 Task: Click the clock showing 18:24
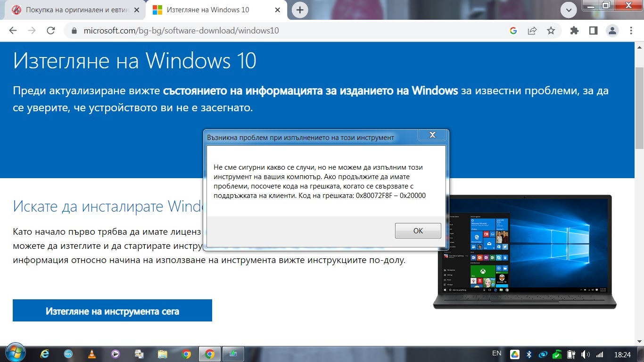click(623, 354)
